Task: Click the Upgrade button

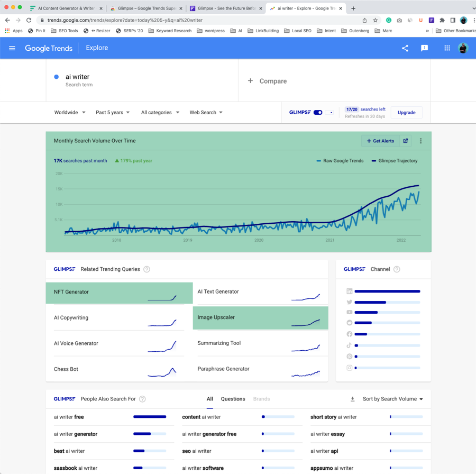Action: pos(407,113)
